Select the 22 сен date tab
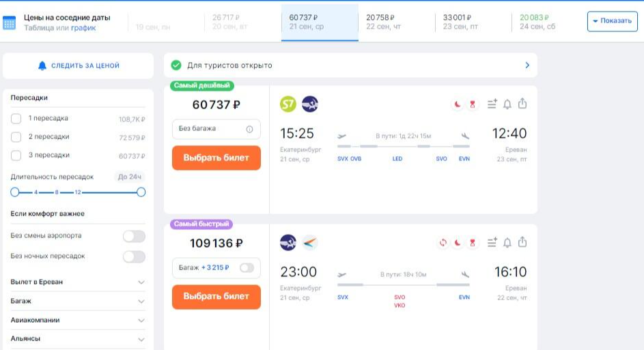The height and width of the screenshot is (350, 644). point(397,22)
